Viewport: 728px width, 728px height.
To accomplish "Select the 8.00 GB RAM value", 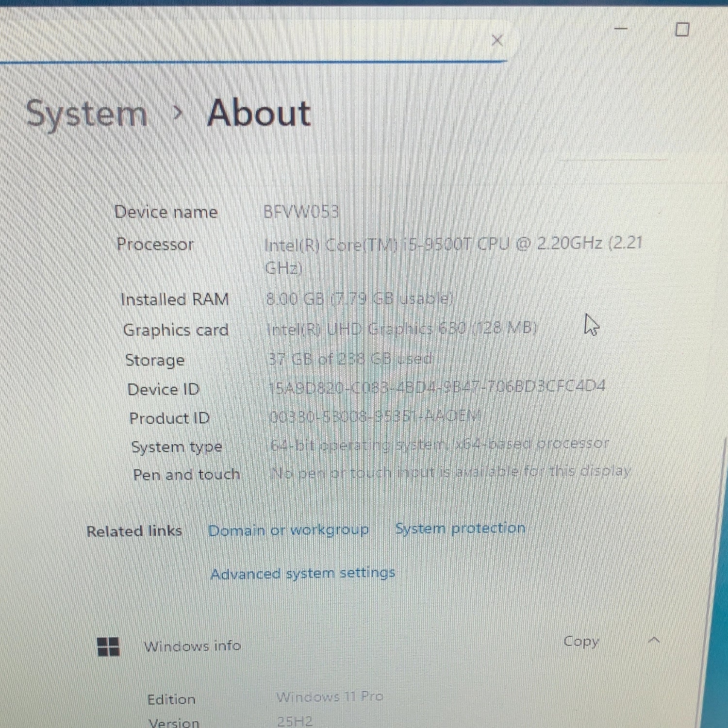I will click(359, 299).
